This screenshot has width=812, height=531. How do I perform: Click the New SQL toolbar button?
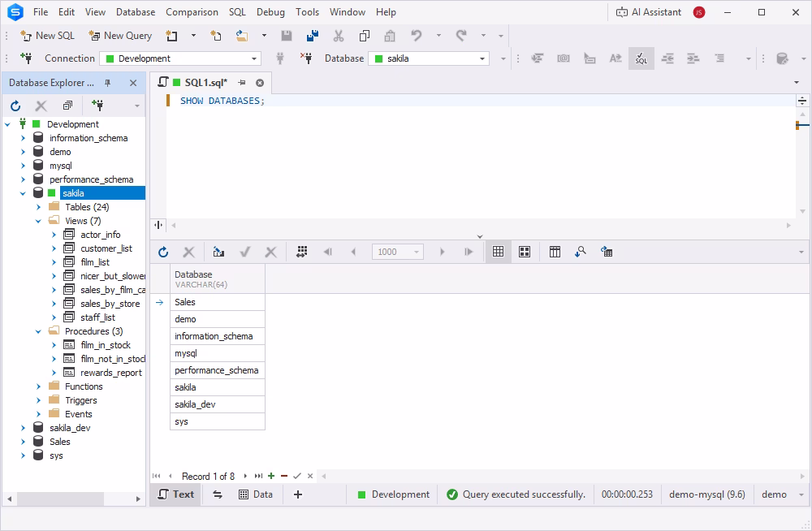click(47, 36)
